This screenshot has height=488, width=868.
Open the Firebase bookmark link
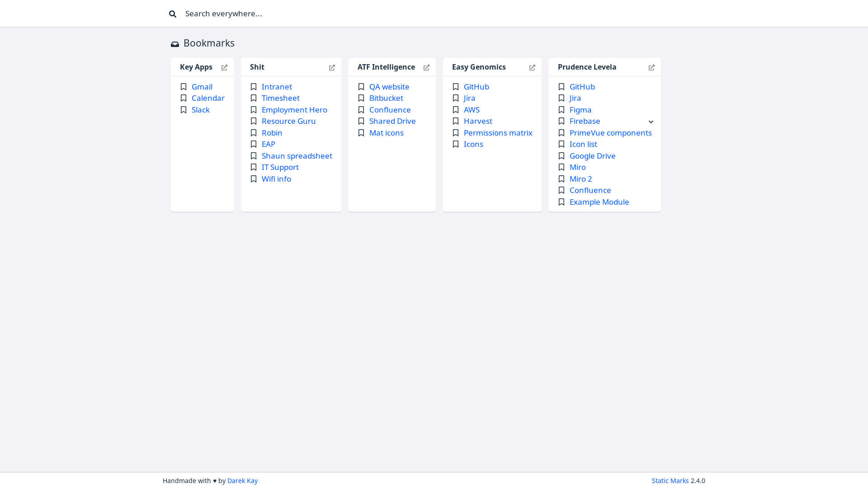point(585,121)
